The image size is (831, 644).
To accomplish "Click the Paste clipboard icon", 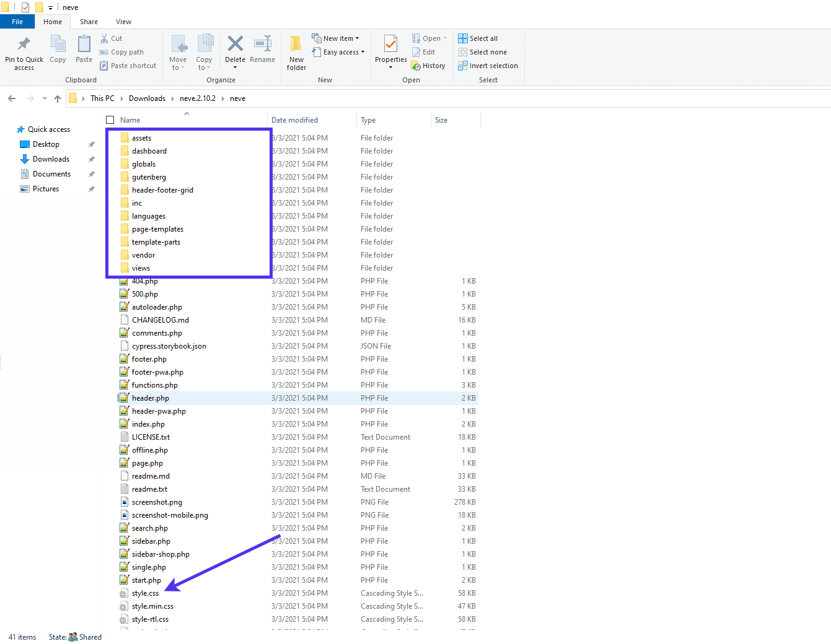I will 84,45.
